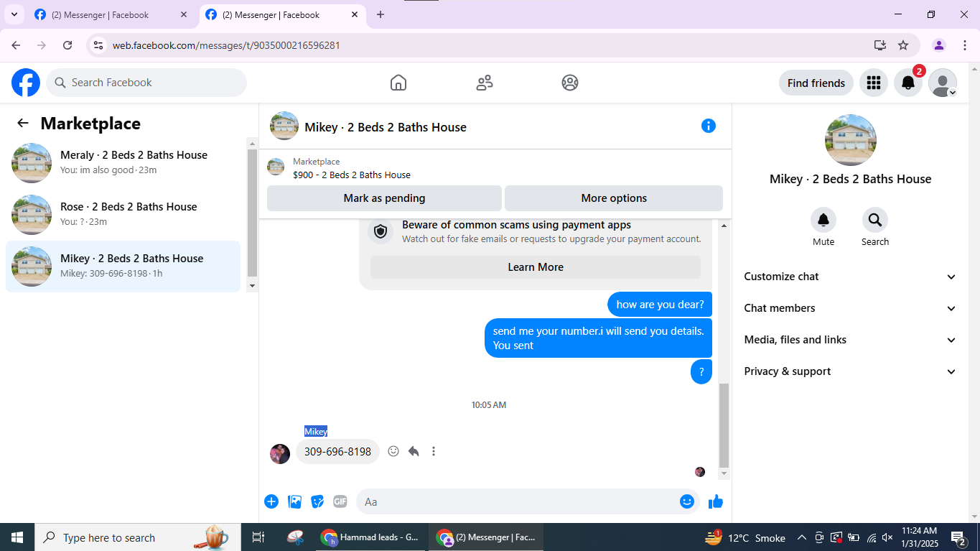
Task: Reply to the 309-696-8198 message
Action: [x=414, y=451]
